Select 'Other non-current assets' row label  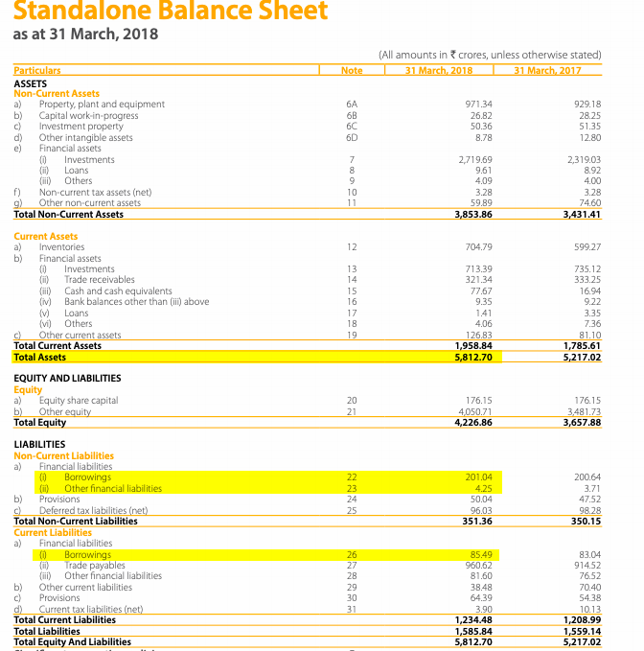click(x=90, y=202)
